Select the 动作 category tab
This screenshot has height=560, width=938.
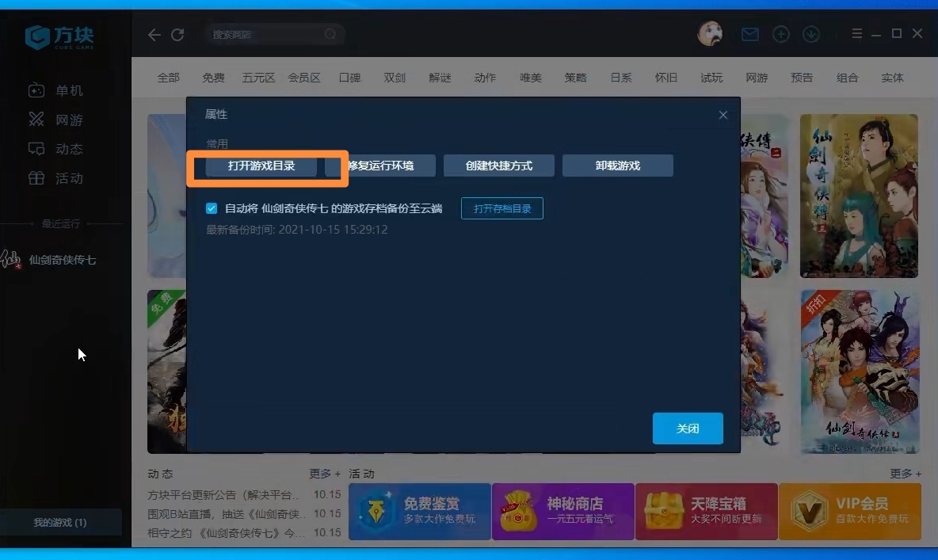coord(485,78)
